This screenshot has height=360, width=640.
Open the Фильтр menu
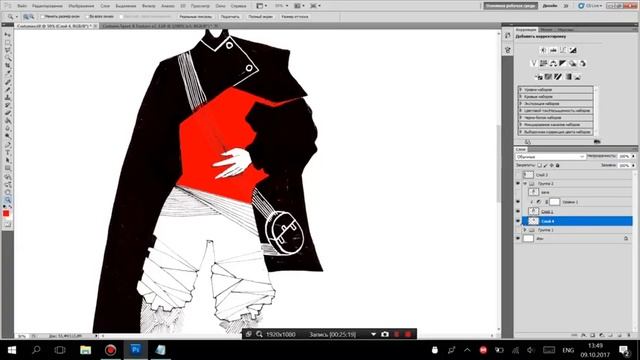pos(149,6)
